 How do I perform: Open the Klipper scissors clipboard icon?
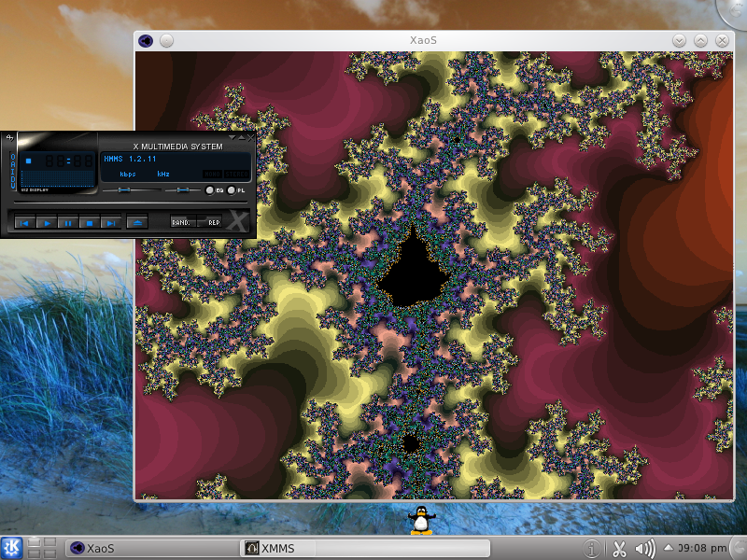tap(619, 549)
